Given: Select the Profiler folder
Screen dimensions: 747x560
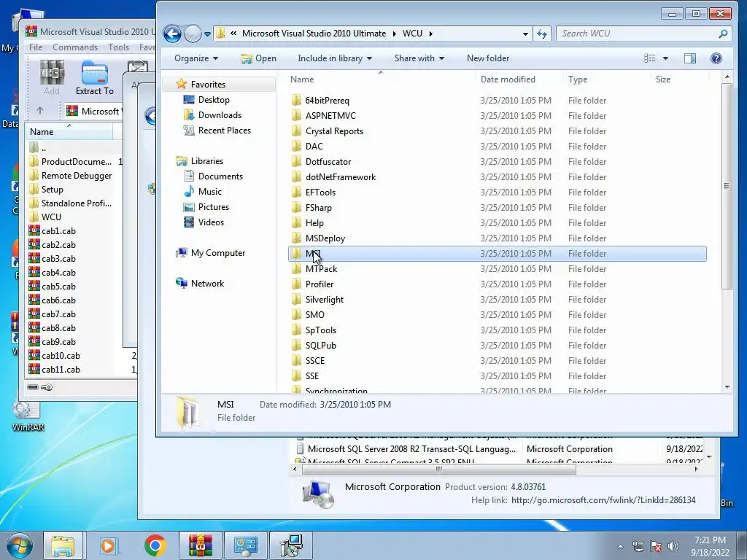Looking at the screenshot, I should point(320,284).
